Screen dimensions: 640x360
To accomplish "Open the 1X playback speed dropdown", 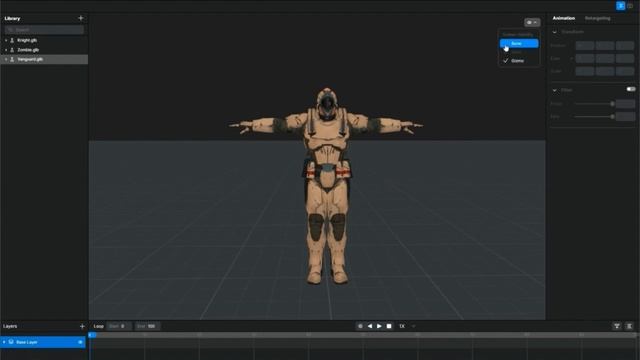I will [407, 326].
